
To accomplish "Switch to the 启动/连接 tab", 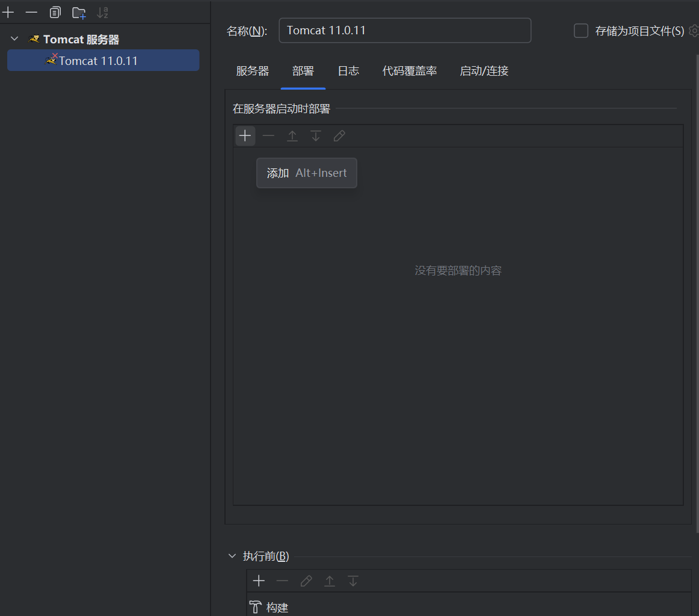I will coord(484,71).
